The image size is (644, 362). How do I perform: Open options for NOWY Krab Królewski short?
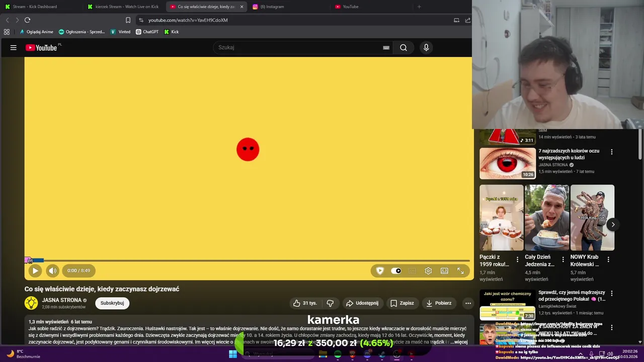coord(608,260)
